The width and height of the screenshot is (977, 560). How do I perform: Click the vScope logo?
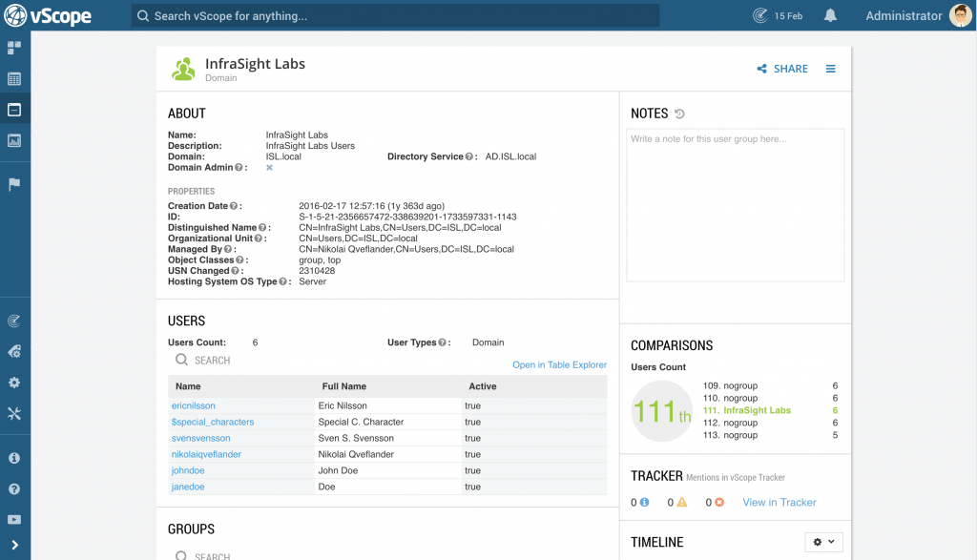pyautogui.click(x=48, y=15)
